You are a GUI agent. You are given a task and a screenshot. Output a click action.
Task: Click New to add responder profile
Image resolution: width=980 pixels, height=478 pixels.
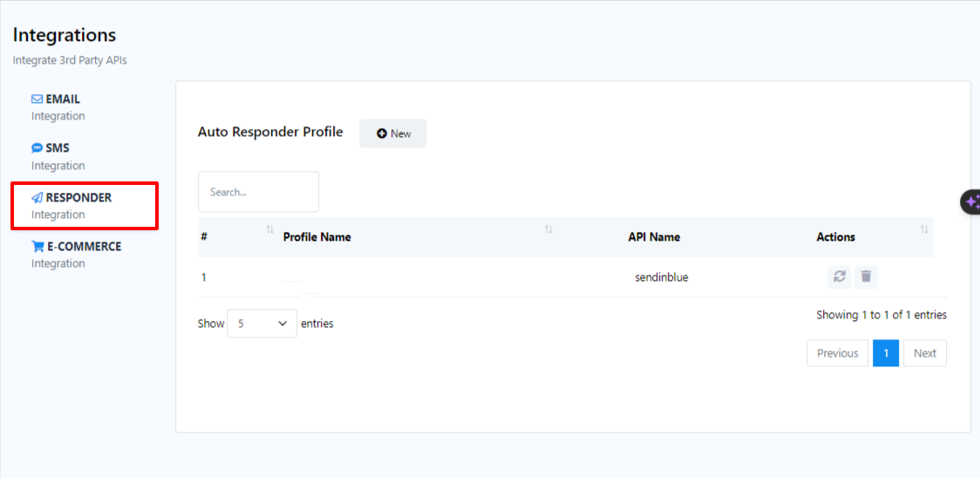[x=393, y=133]
